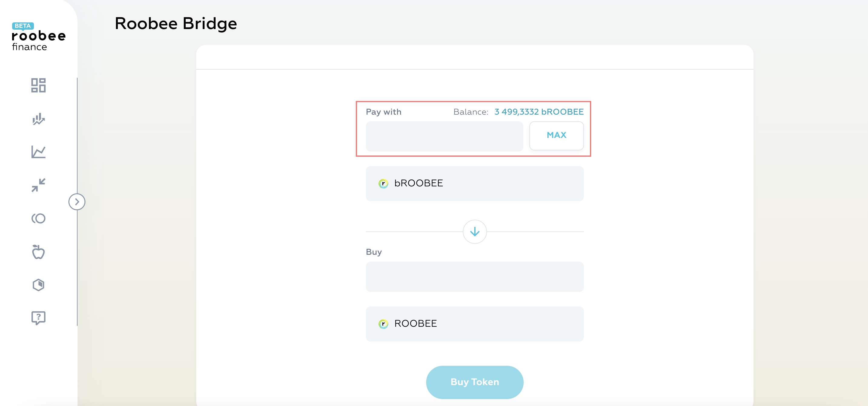Click the Pay with label
Image resolution: width=868 pixels, height=406 pixels.
[x=383, y=112]
